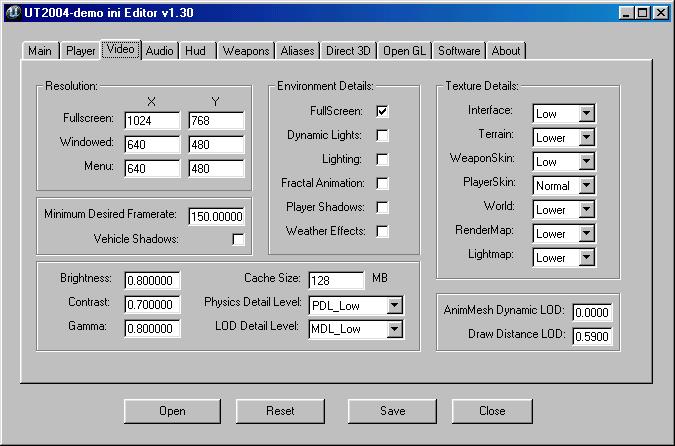Open the Physics Detail Level dropdown
675x446 pixels.
pyautogui.click(x=394, y=305)
